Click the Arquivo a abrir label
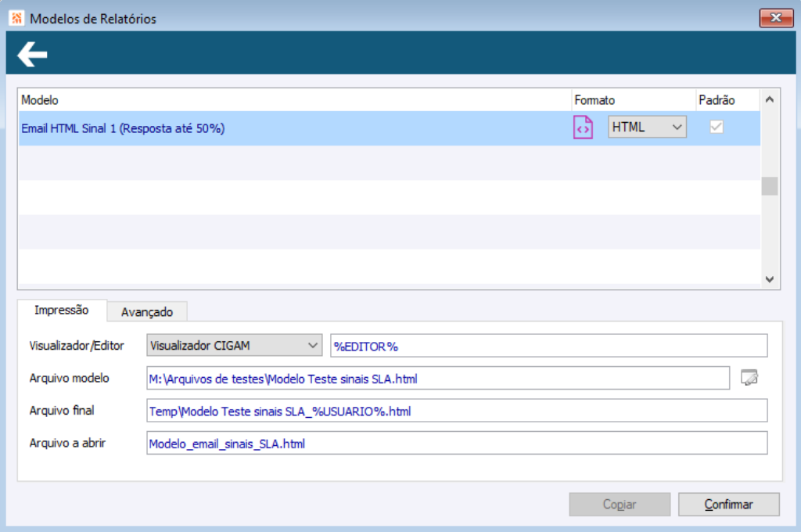This screenshot has width=801, height=532. pyautogui.click(x=67, y=443)
